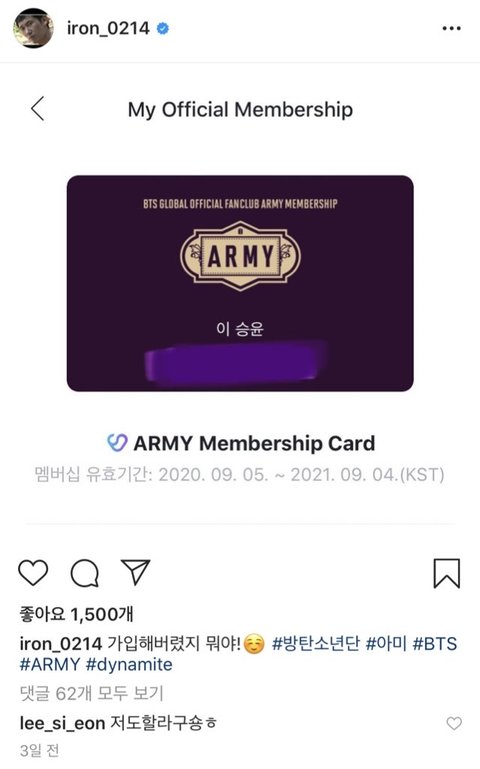Open the #ARMY hashtag in the caption
The width and height of the screenshot is (480, 769).
tap(50, 665)
